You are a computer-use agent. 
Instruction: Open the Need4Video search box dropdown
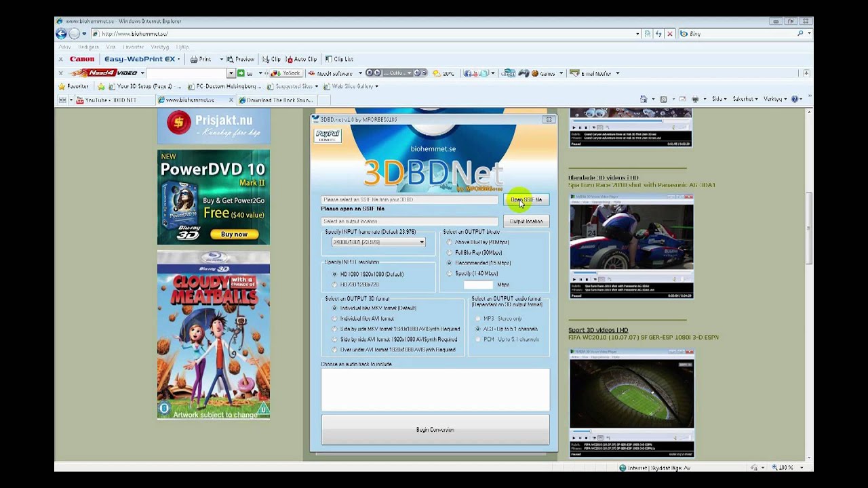231,73
